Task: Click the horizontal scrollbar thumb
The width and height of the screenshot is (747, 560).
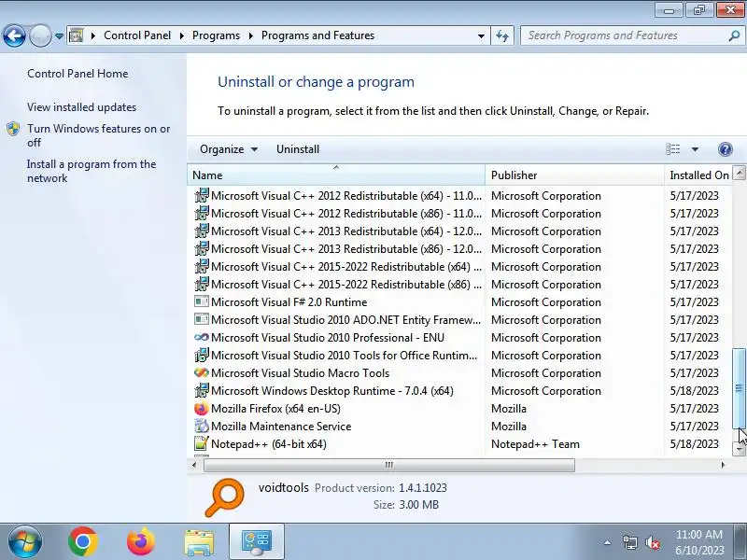Action: tap(389, 465)
